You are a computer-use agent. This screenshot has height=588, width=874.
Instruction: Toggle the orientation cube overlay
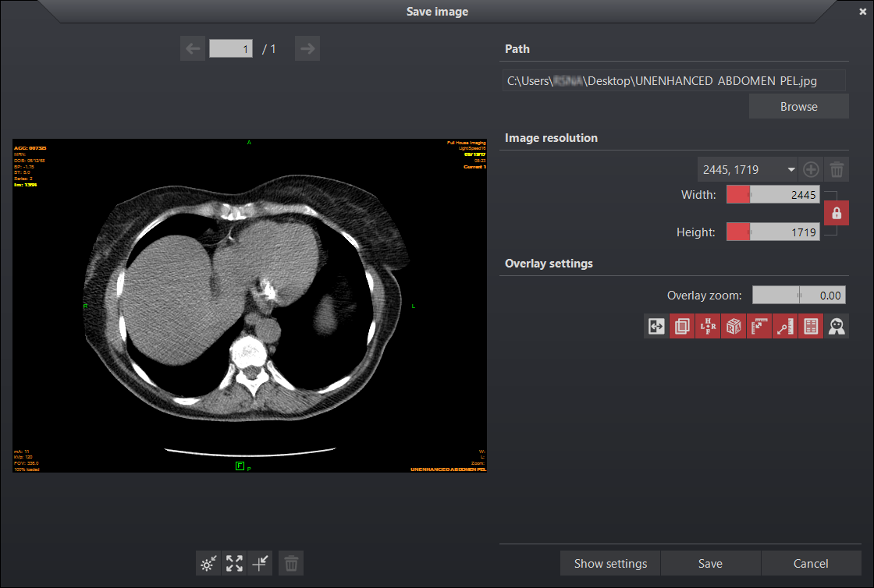pos(734,327)
